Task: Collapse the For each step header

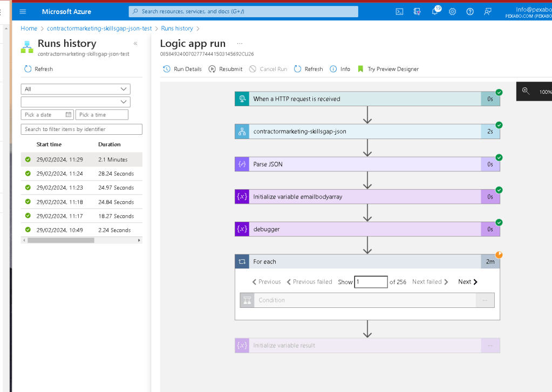Action: tap(367, 262)
